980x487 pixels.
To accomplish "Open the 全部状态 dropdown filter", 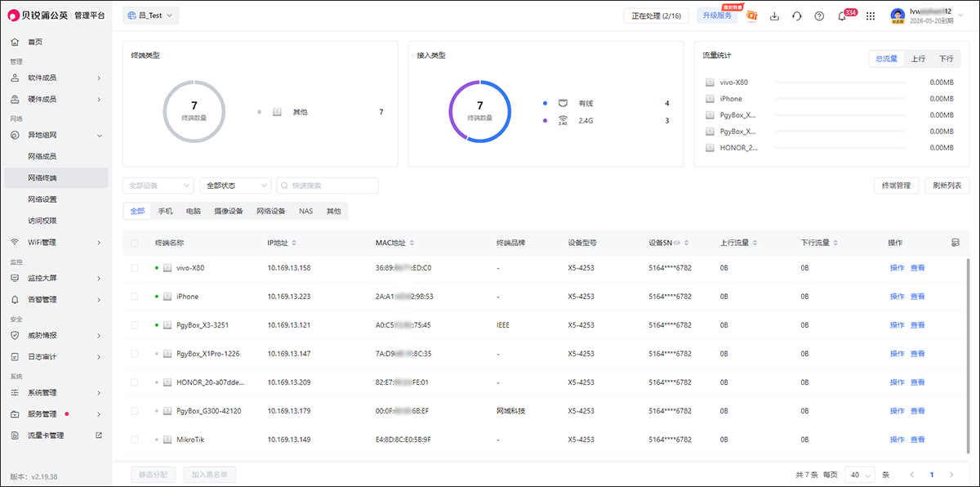I will click(234, 185).
